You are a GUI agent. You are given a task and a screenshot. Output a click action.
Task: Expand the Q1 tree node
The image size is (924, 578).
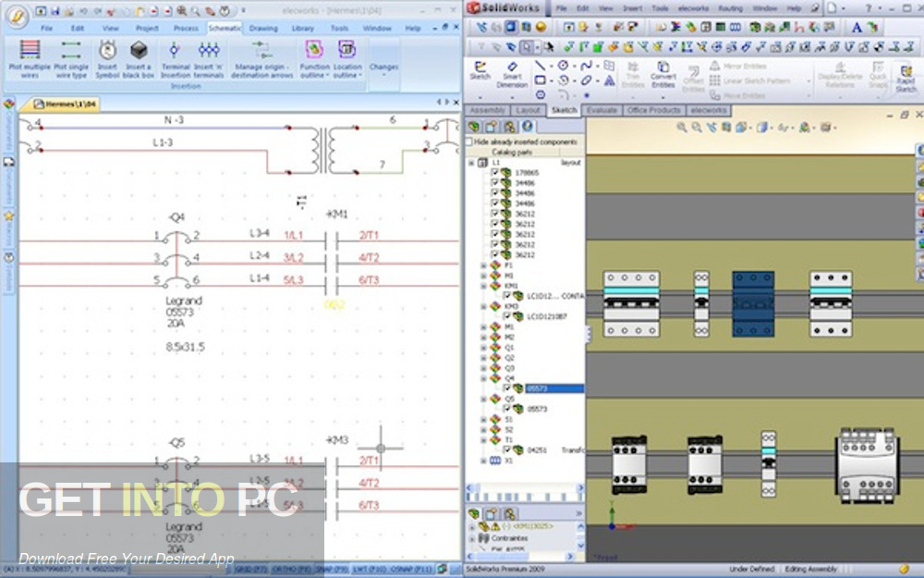pos(484,348)
